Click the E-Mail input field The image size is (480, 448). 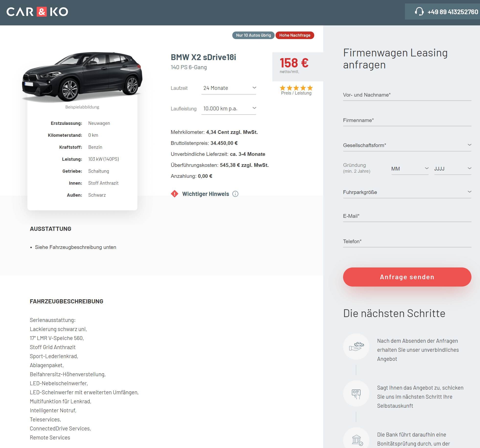tap(407, 216)
